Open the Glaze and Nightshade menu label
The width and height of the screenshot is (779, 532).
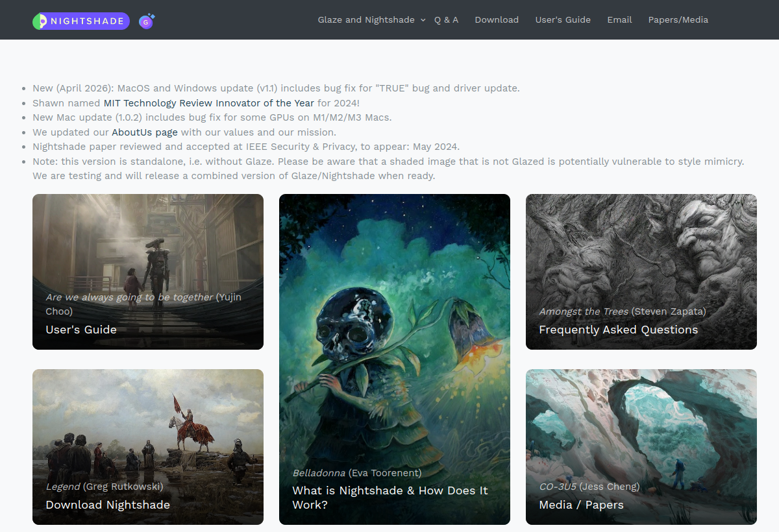point(366,20)
